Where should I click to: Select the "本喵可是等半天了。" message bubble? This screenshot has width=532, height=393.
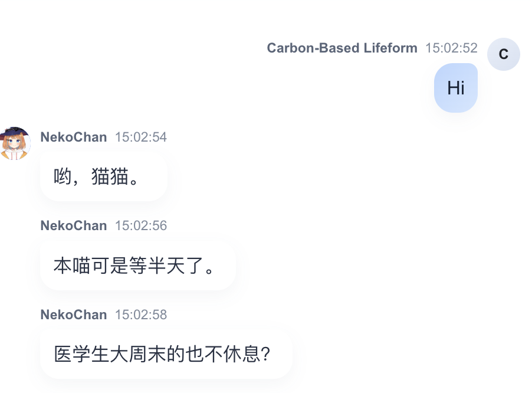137,266
